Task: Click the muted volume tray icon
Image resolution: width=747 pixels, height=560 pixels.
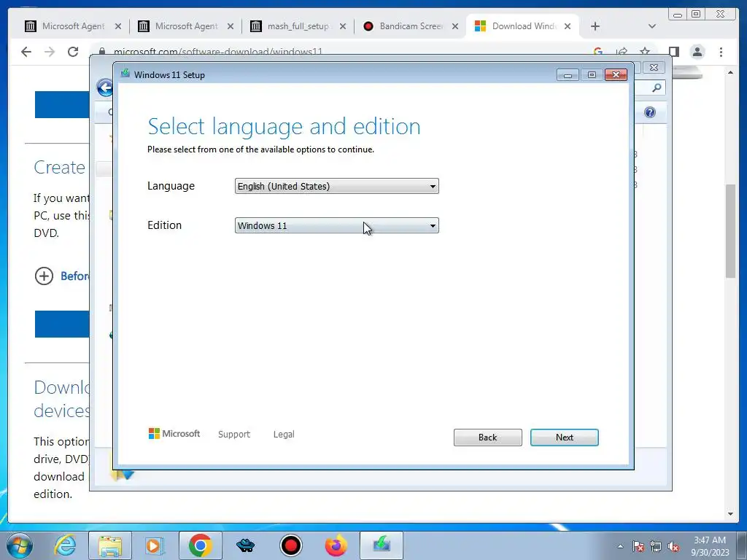Action: [x=673, y=546]
